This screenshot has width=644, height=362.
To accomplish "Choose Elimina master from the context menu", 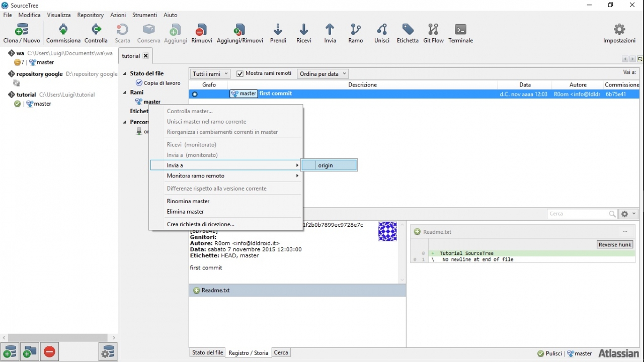I will [225, 212].
